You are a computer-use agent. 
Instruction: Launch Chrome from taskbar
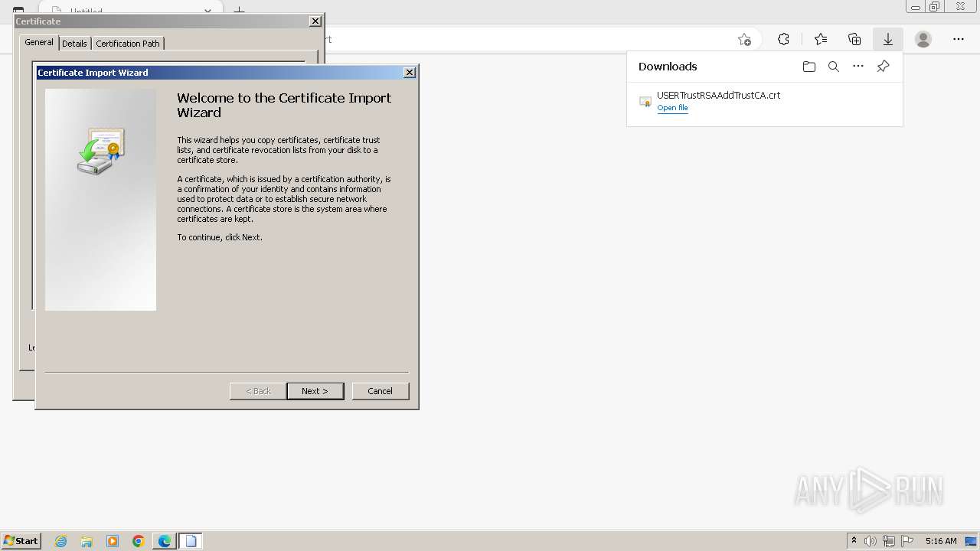pos(139,541)
